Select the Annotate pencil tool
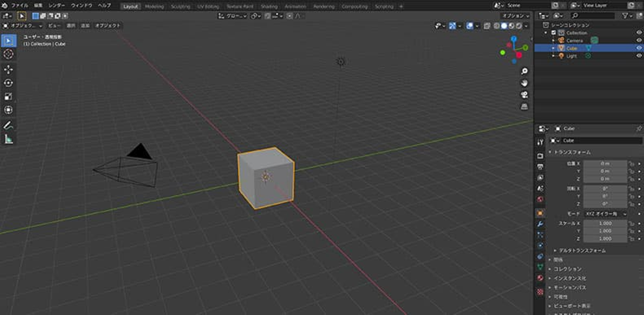 click(x=8, y=126)
